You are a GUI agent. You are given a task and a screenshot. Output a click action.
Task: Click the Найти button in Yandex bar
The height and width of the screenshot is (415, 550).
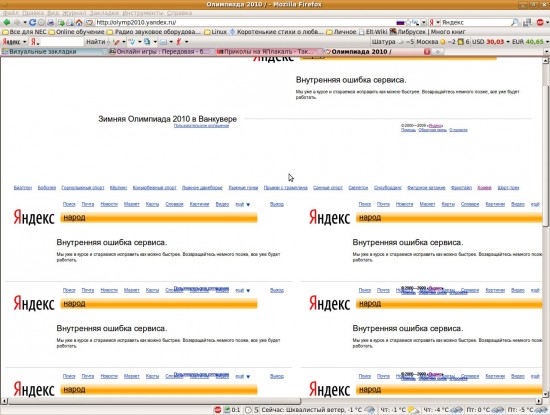click(x=95, y=42)
